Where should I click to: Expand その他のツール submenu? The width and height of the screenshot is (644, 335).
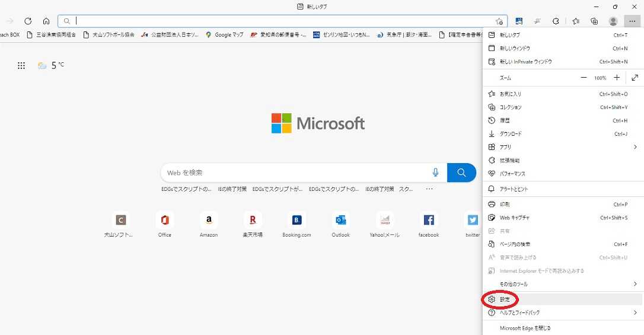tap(563, 284)
